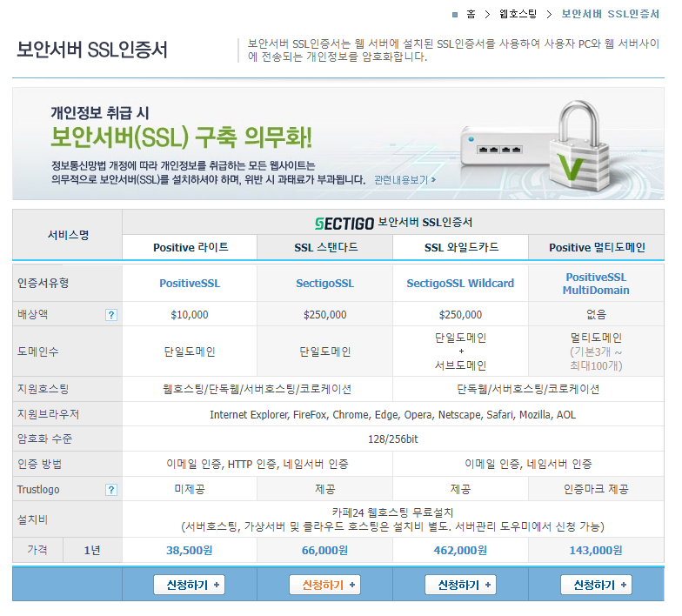Viewport: 682px width, 616px height.
Task: Click 보안서버(SSL) 구축 의무화! banner headline
Action: (181, 137)
